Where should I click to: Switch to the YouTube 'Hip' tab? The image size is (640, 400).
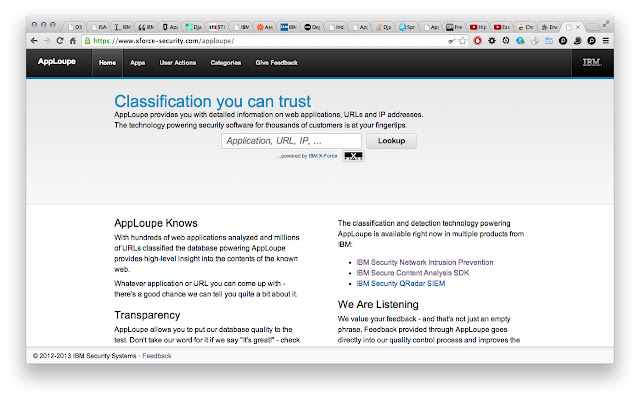pos(478,27)
